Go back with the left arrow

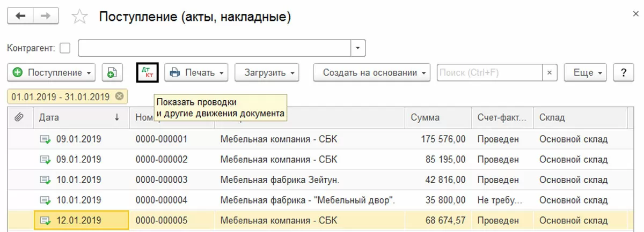point(20,16)
